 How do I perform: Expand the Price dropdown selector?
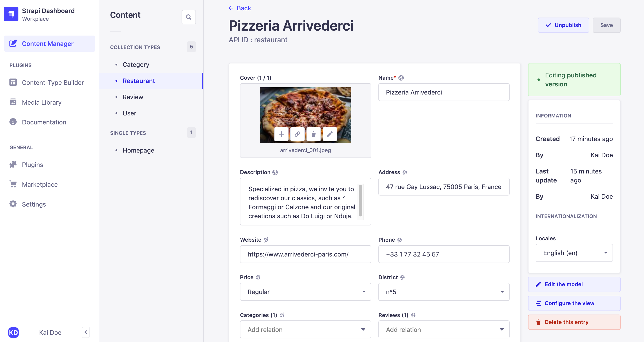click(305, 292)
